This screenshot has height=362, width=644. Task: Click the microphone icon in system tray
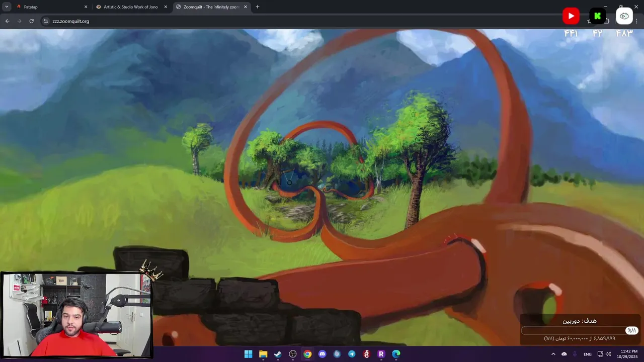point(575,354)
